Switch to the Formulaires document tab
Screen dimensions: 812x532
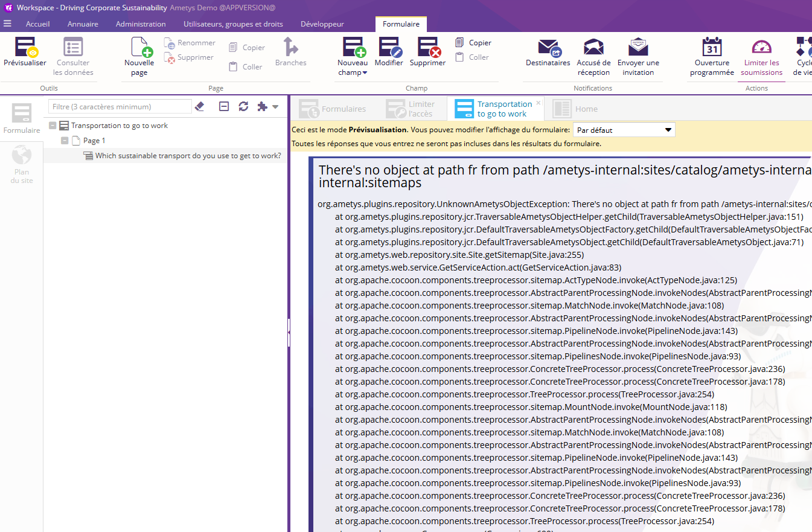(x=333, y=109)
